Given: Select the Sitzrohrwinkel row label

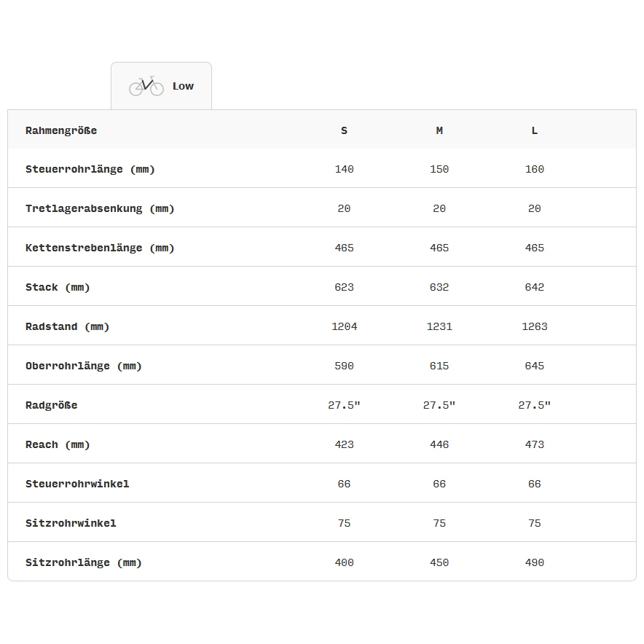Looking at the screenshot, I should (x=71, y=523).
